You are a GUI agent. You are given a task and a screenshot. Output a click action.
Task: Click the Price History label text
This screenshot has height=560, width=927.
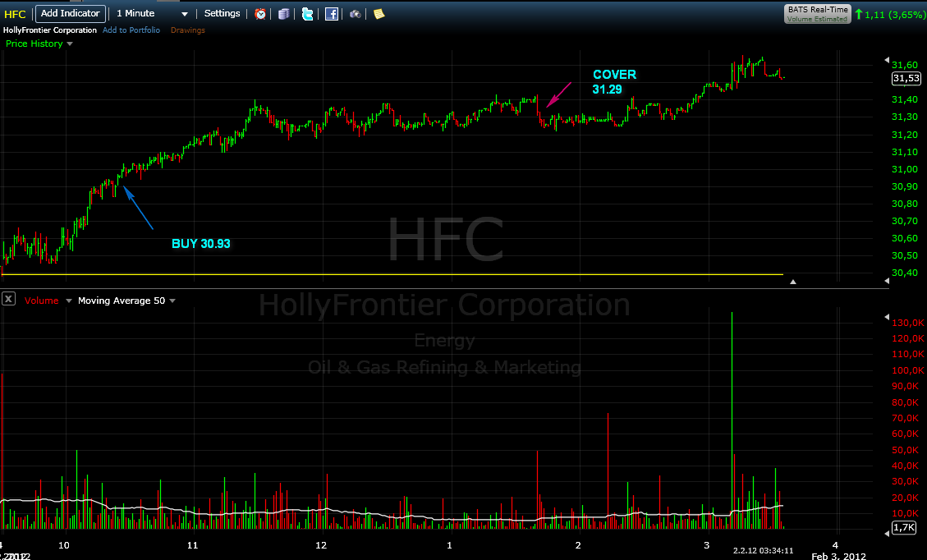tap(34, 44)
